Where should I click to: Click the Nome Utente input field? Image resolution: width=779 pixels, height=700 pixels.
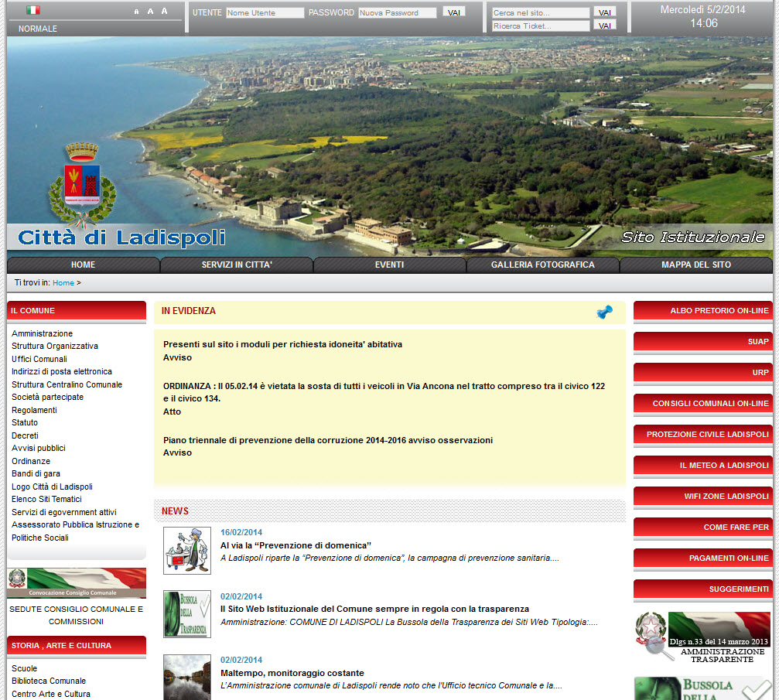265,13
